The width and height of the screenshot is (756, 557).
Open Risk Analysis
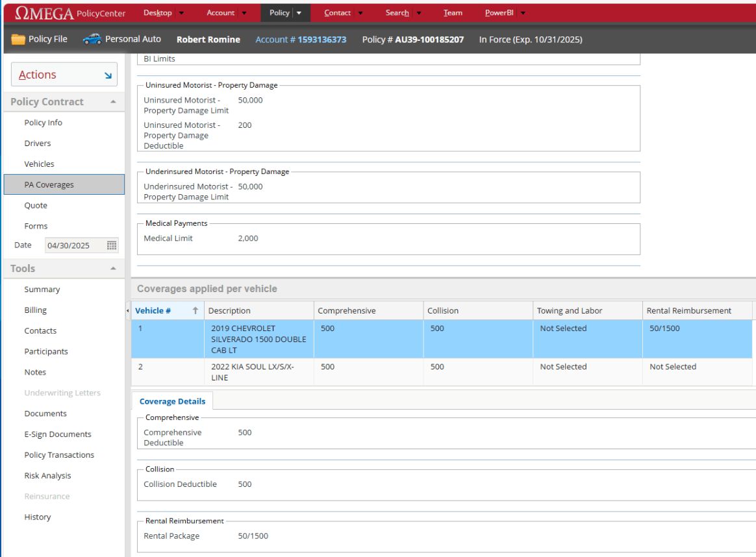click(x=47, y=476)
